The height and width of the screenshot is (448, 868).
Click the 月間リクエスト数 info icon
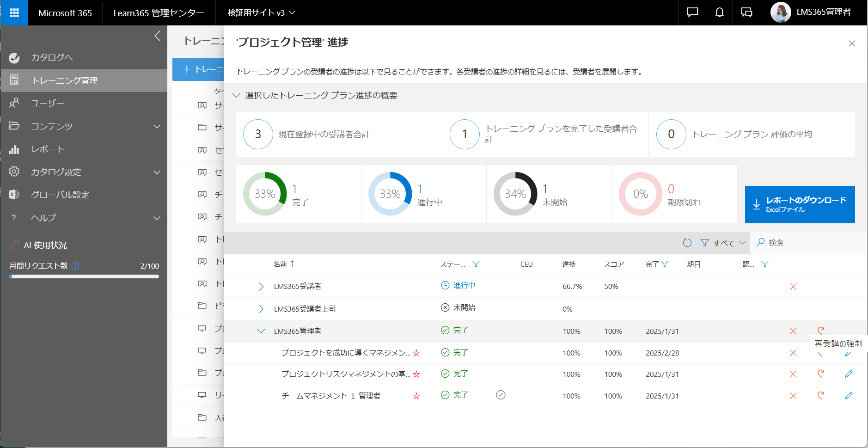pos(76,266)
